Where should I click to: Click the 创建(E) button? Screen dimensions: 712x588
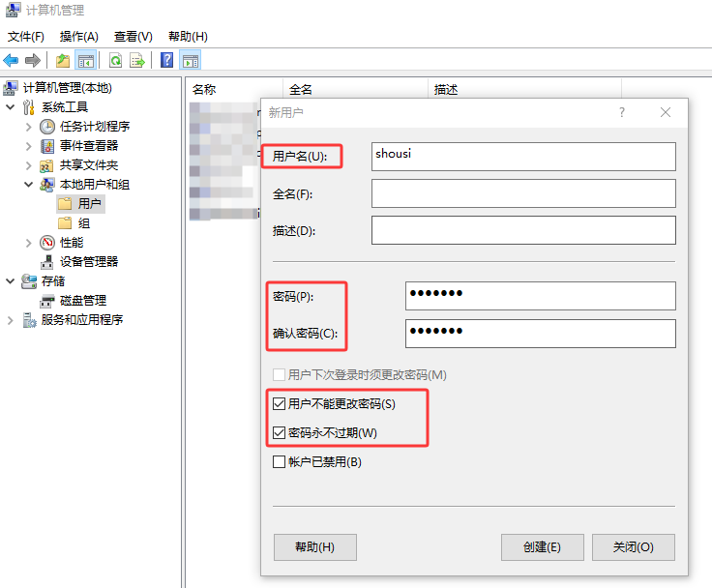[x=542, y=547]
